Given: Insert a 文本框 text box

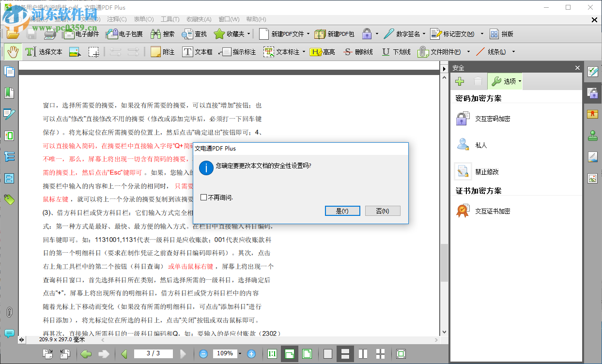Looking at the screenshot, I should 198,51.
